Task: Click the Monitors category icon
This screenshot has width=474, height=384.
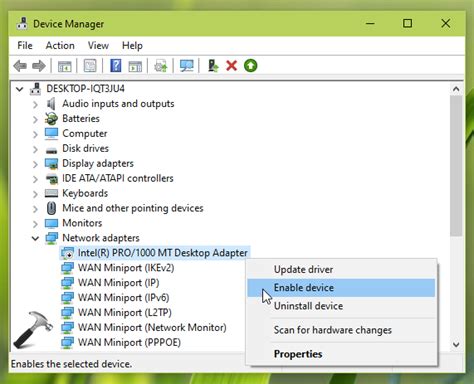Action: pos(51,223)
